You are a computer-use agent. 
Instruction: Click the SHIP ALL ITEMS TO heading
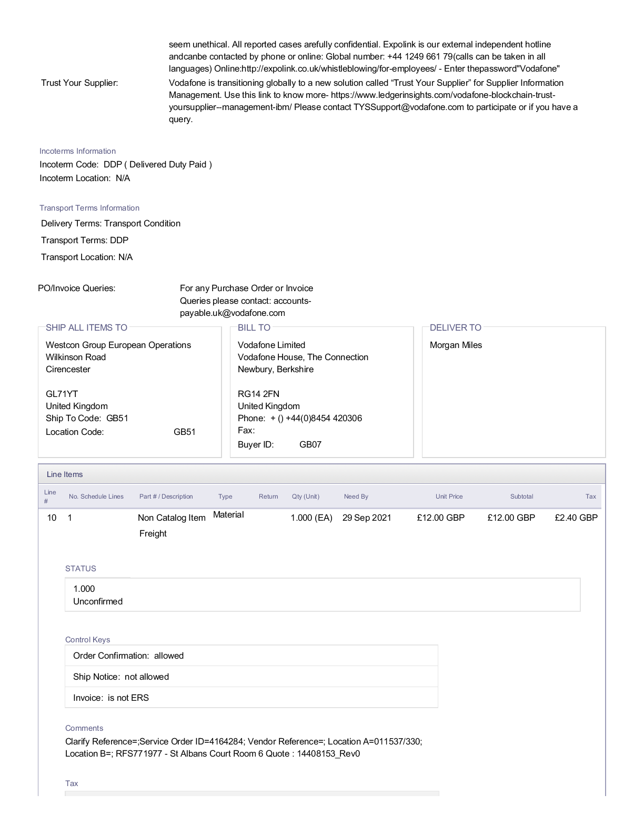coord(86,327)
